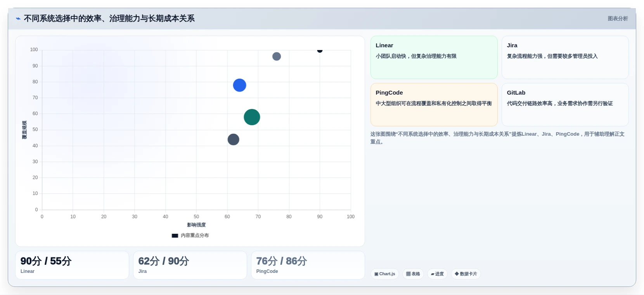Screen dimensions: 644x295
Task: Click the 90分 / 55分 Linear stat card
Action: (72, 265)
